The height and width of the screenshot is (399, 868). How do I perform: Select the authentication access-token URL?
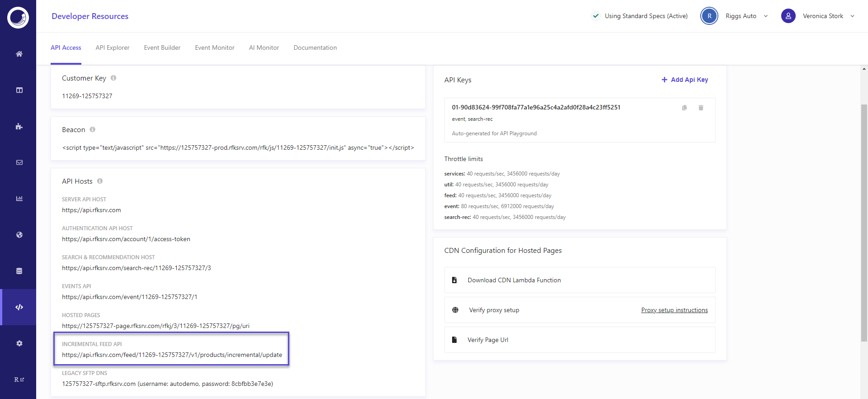click(x=126, y=239)
